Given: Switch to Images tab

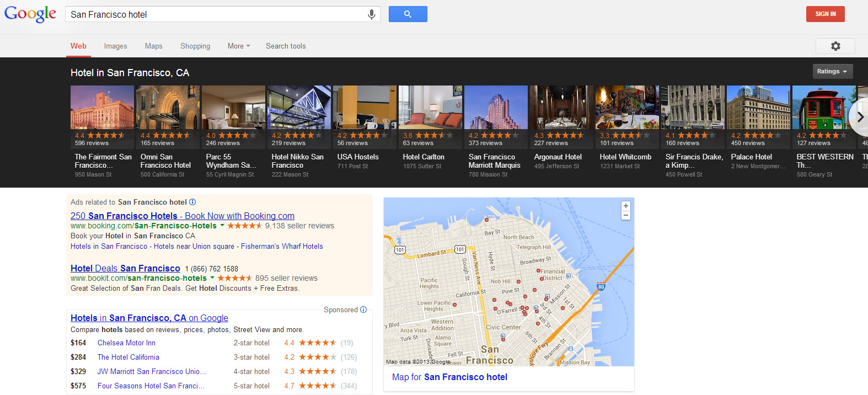Looking at the screenshot, I should [x=115, y=46].
